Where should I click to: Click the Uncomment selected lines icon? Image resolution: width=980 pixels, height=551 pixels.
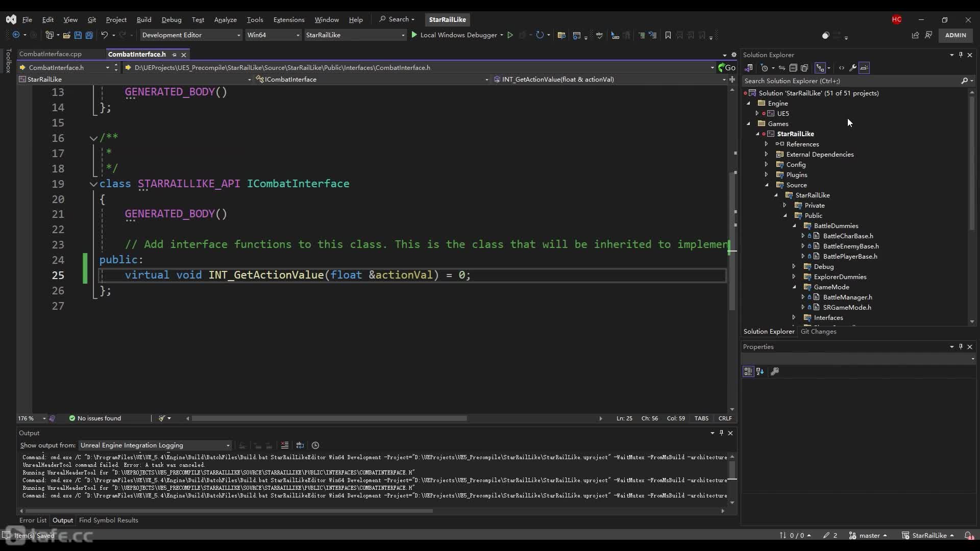coord(653,35)
